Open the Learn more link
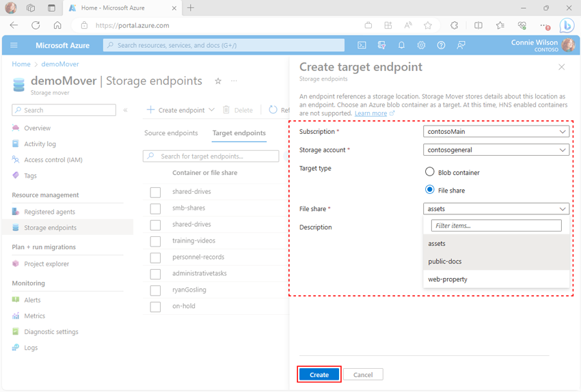581x392 pixels. pos(370,113)
